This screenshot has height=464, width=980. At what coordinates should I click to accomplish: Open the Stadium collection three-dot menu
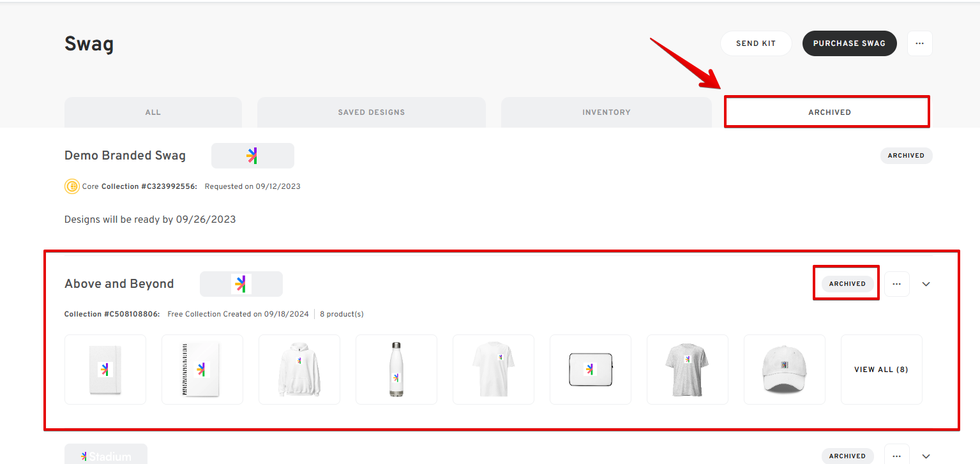coord(896,456)
